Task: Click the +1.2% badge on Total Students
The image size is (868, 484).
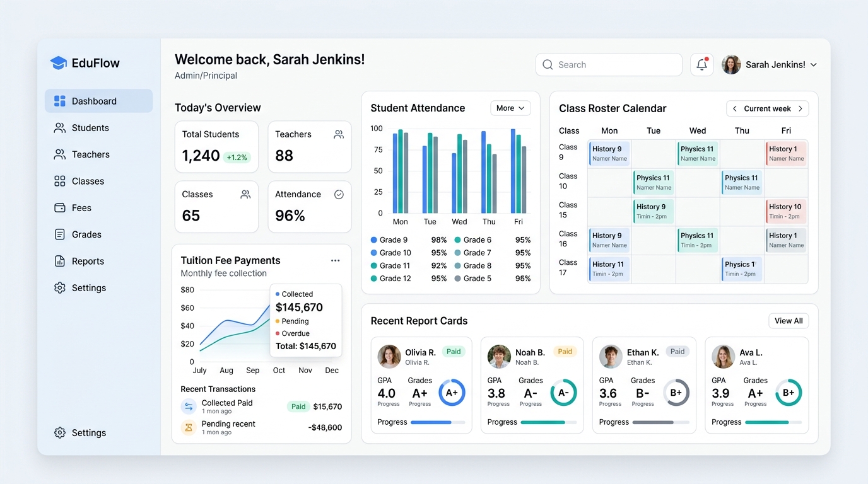Action: 237,158
